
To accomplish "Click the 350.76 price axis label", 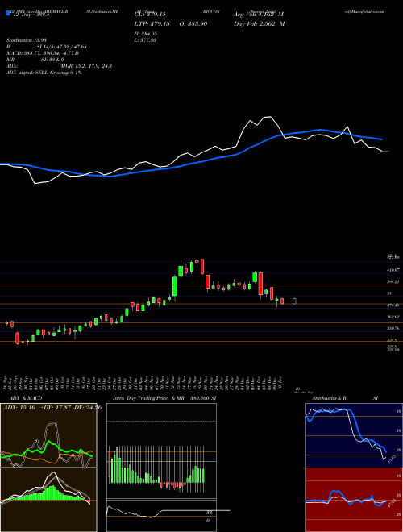I will click(x=392, y=328).
